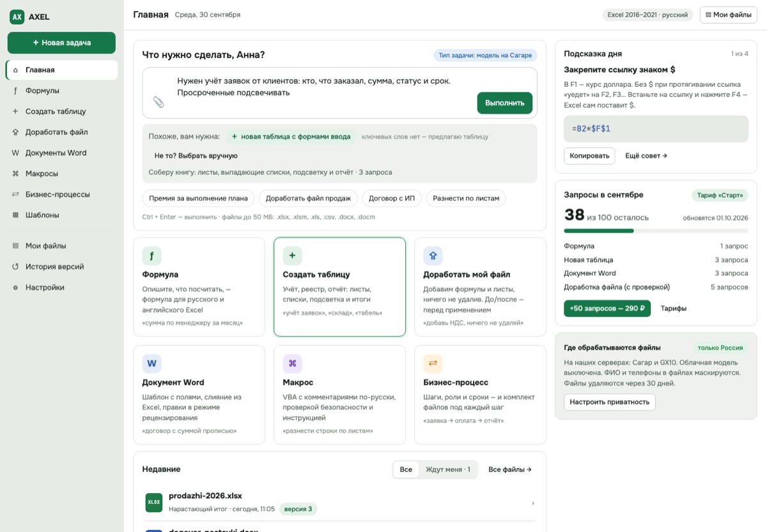Go to Шаблоны in the sidebar
This screenshot has width=767, height=532.
click(x=61, y=215)
